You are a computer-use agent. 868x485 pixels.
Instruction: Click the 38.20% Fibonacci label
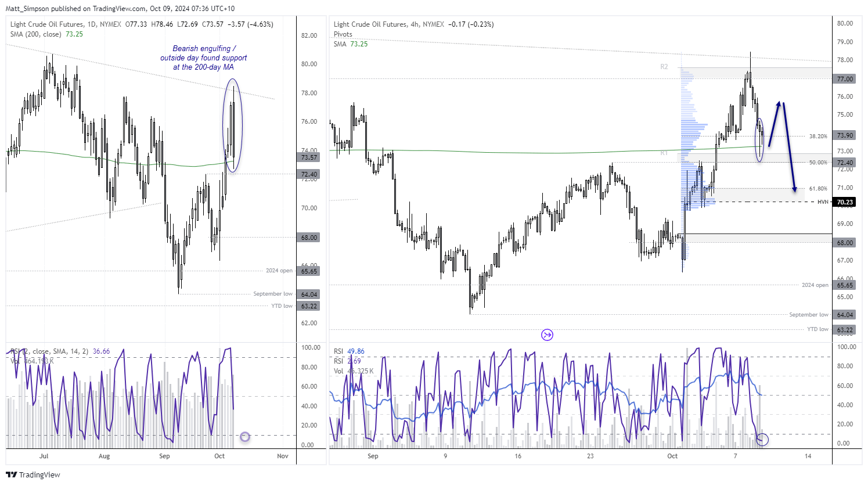[x=818, y=136]
